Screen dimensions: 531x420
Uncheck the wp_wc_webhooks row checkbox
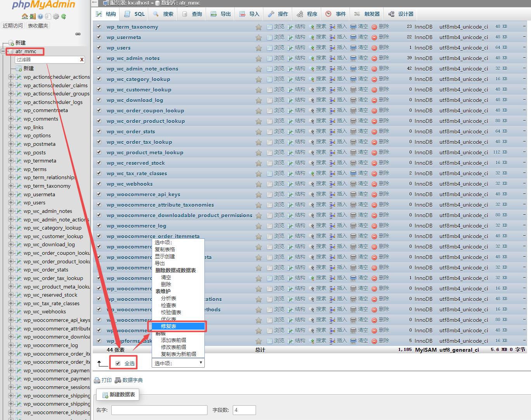tap(99, 184)
